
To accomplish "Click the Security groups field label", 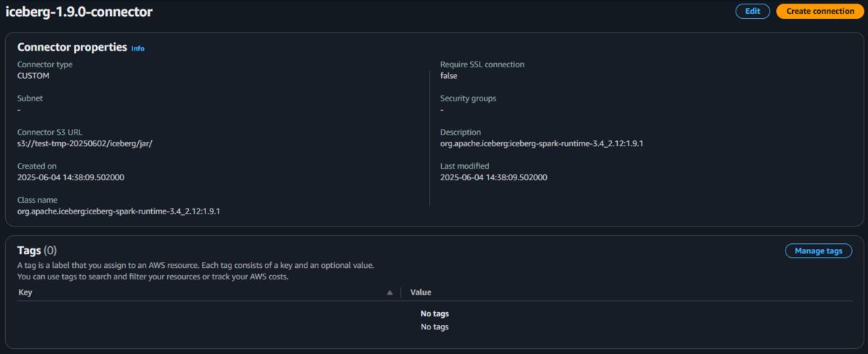I will point(468,98).
